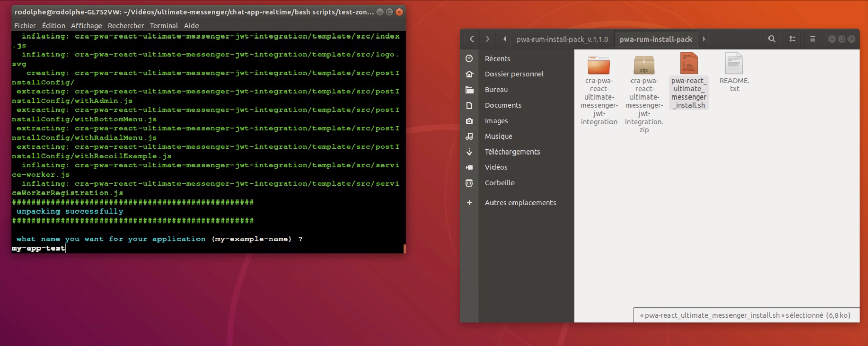The image size is (868, 346).
Task: Go to Téléchargements in sidebar
Action: (512, 152)
